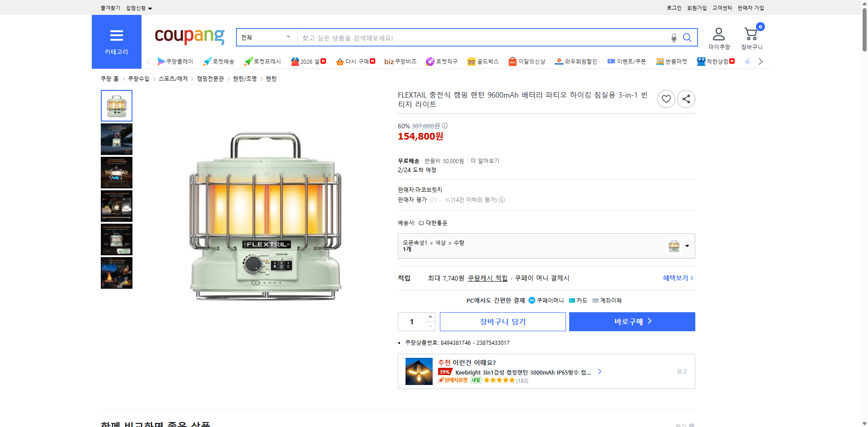Open the 전체 search category dropdown

coord(266,38)
